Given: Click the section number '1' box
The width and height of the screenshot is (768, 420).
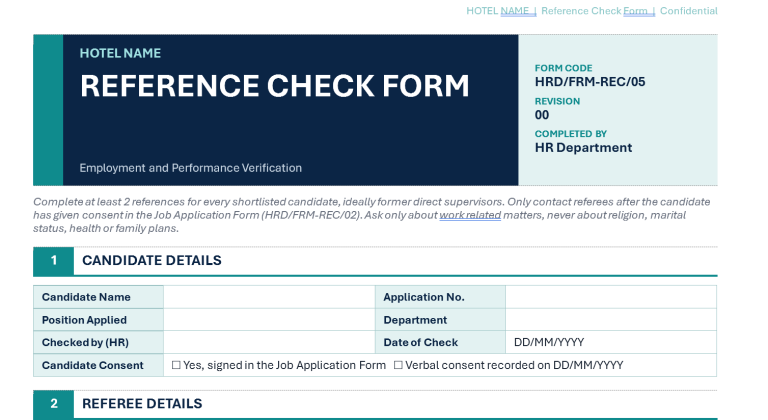Looking at the screenshot, I should [54, 261].
